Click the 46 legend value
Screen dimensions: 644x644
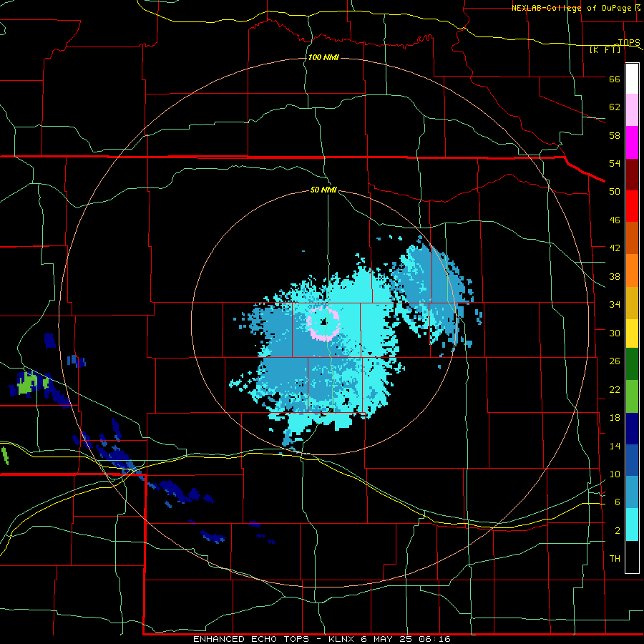(615, 220)
